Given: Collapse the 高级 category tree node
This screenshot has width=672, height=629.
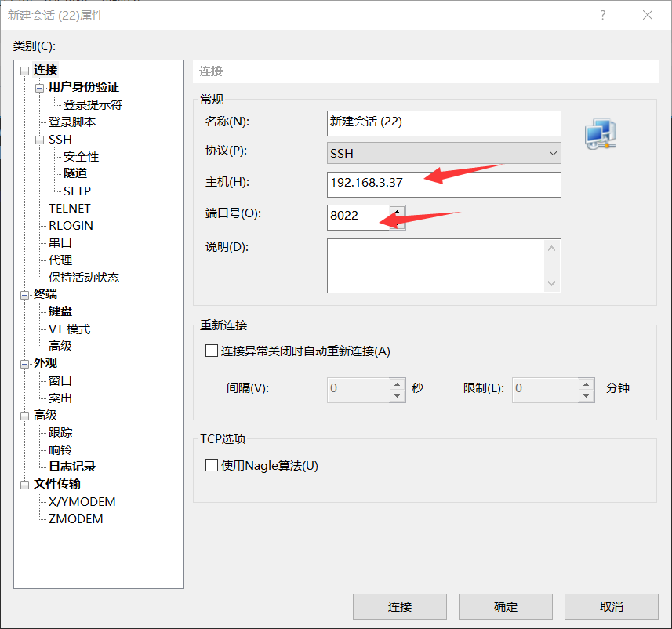Looking at the screenshot, I should 25,416.
